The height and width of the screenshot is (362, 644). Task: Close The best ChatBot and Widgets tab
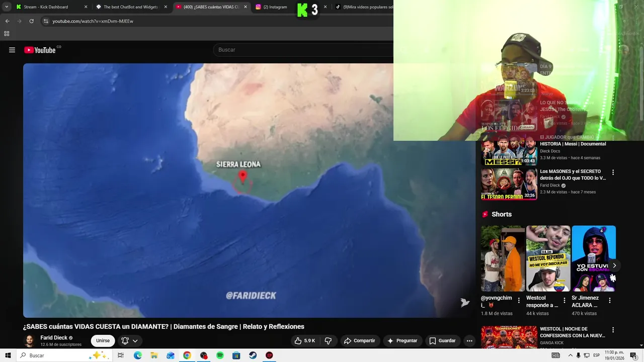pos(166,7)
